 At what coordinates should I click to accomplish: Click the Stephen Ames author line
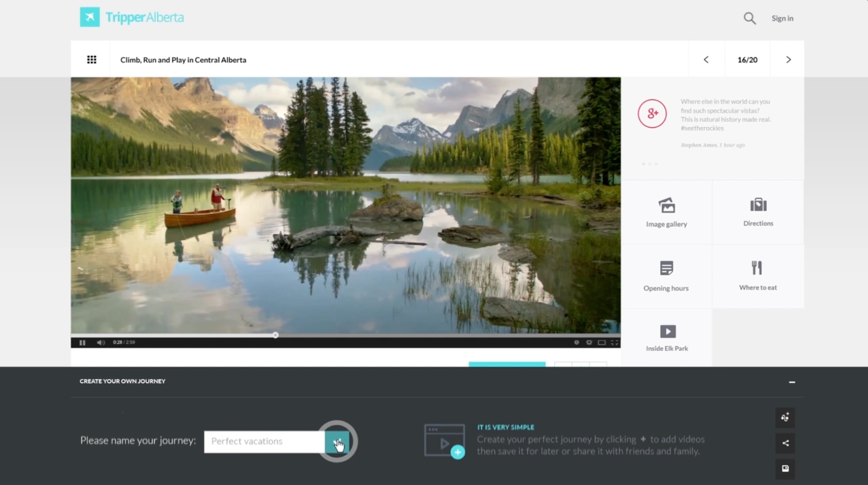coord(713,145)
